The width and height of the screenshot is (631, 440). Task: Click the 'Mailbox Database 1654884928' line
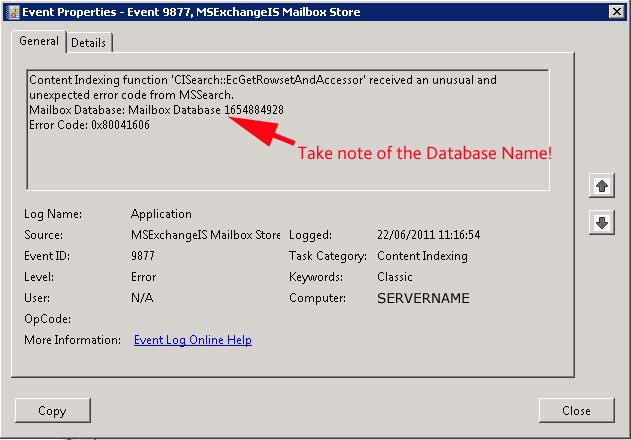[x=157, y=110]
